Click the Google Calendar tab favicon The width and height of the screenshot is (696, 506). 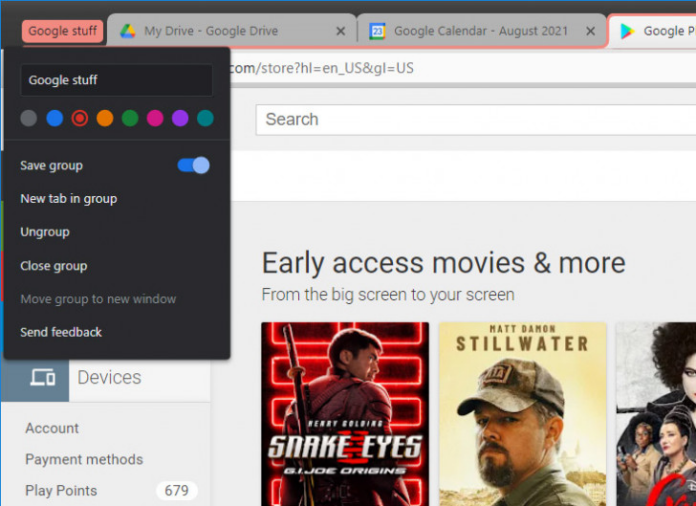(x=377, y=31)
